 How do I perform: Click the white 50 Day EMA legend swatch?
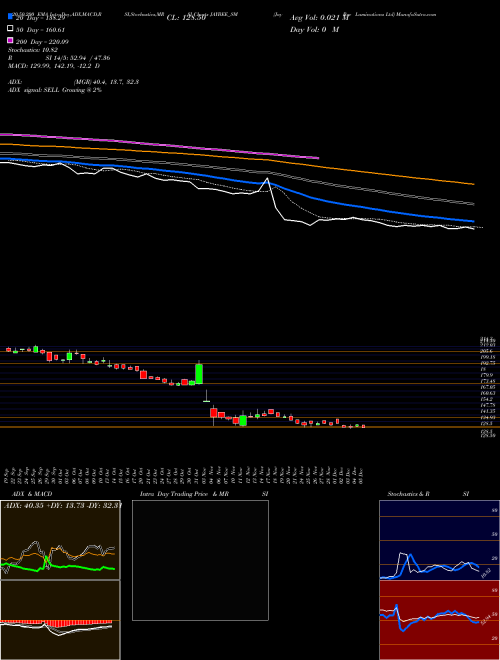10,29
